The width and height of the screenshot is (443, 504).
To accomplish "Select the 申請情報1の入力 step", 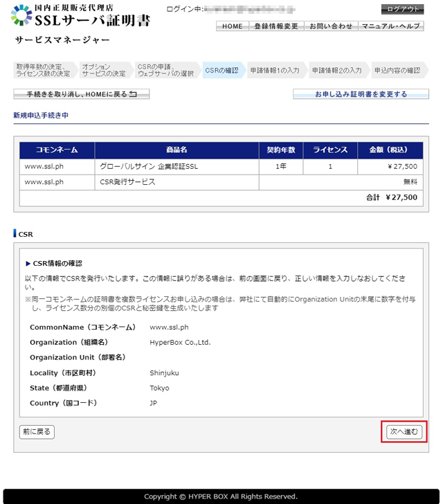I will [x=275, y=70].
